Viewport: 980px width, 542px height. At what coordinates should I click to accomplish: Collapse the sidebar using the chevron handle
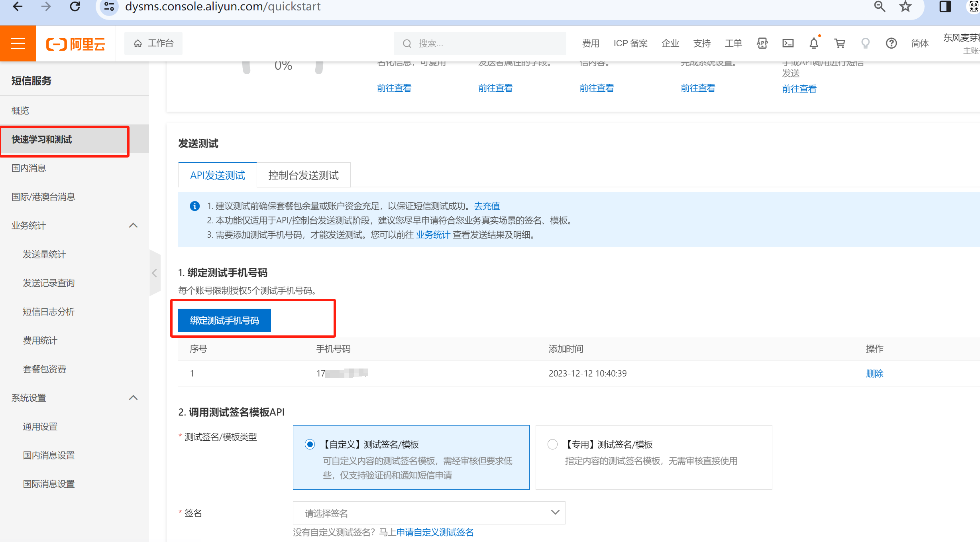(155, 273)
